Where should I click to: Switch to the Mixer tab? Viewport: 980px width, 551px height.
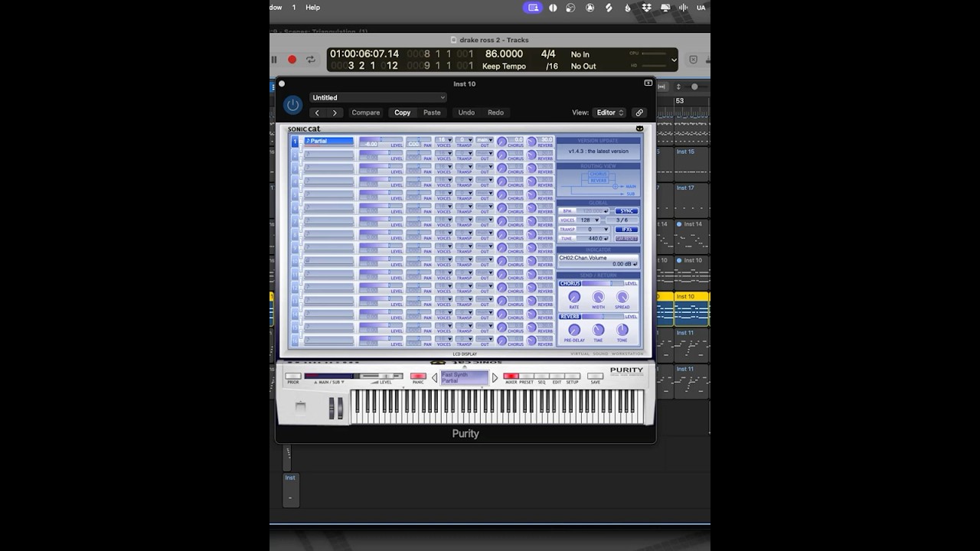click(x=511, y=377)
